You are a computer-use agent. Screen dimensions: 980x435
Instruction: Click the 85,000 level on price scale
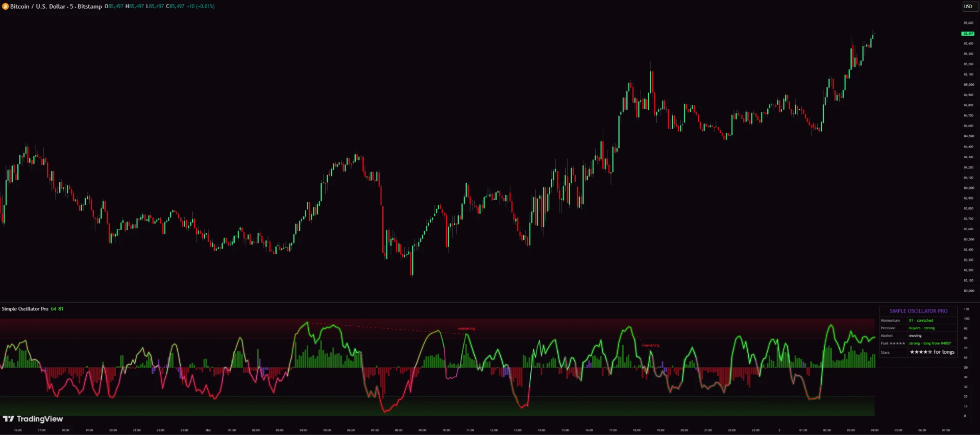tap(969, 85)
